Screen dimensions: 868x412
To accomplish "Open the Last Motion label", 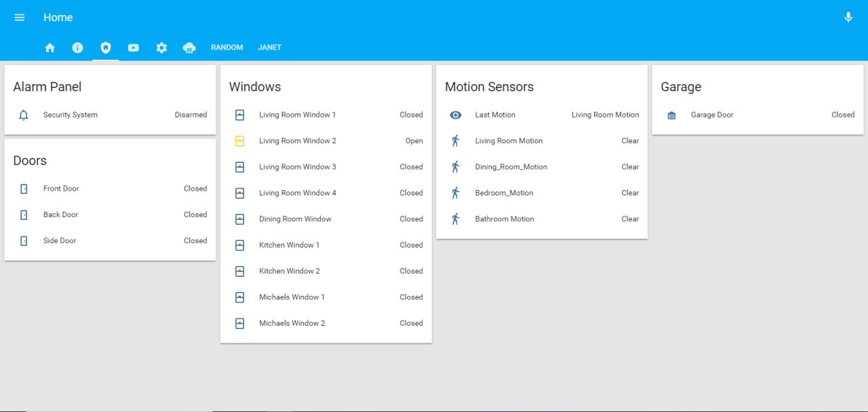I will tap(495, 115).
